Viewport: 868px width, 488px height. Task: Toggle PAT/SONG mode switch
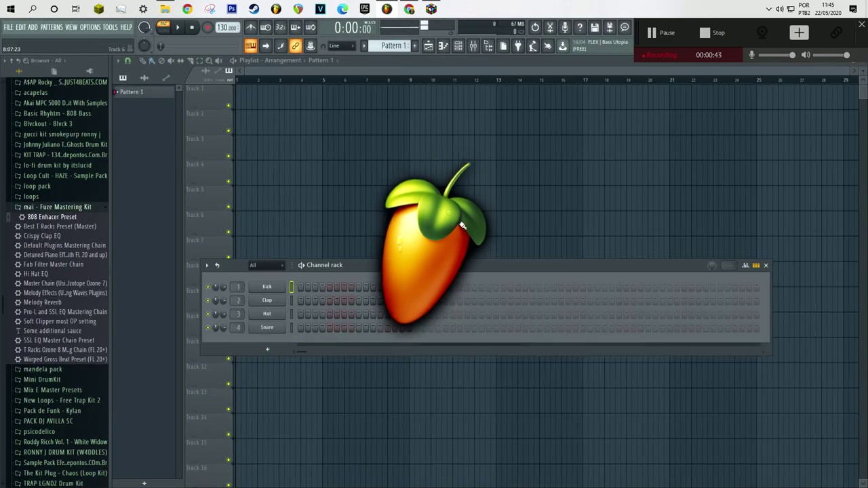[163, 27]
